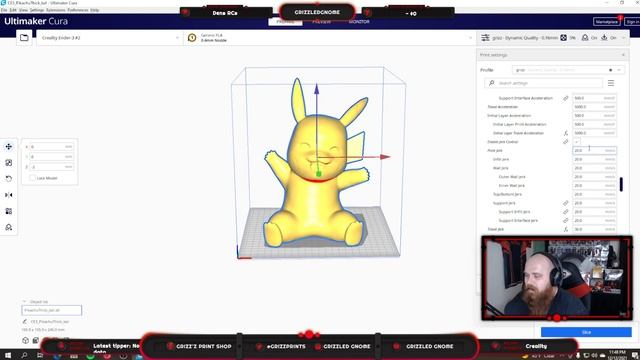
Task: Open file with the folder icon
Action: (24, 38)
